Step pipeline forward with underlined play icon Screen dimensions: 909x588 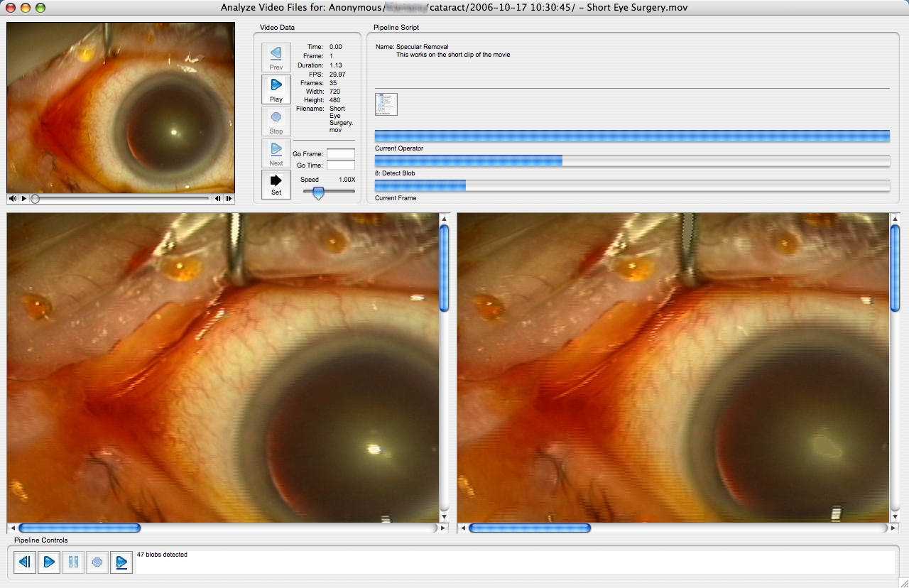click(x=121, y=562)
